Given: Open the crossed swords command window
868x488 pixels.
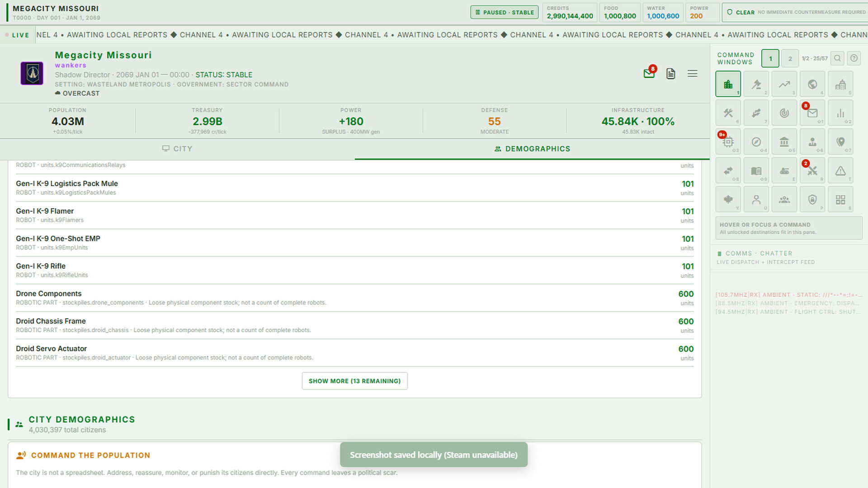Looking at the screenshot, I should point(812,170).
